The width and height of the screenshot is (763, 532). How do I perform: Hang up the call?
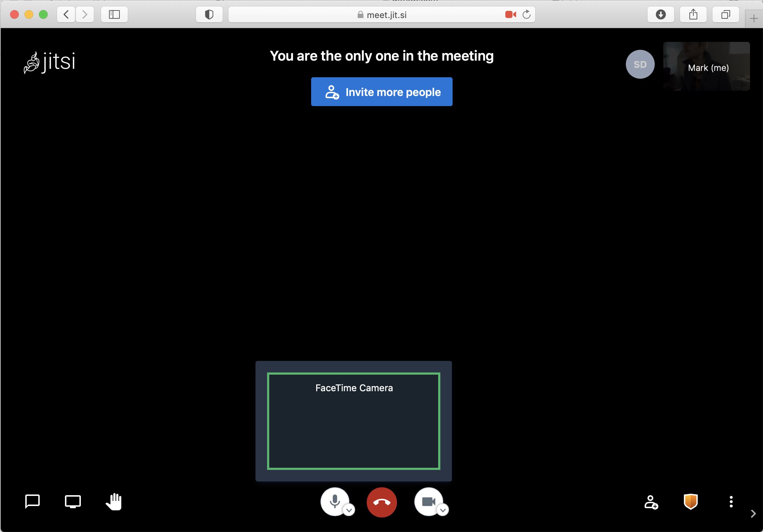pyautogui.click(x=381, y=502)
